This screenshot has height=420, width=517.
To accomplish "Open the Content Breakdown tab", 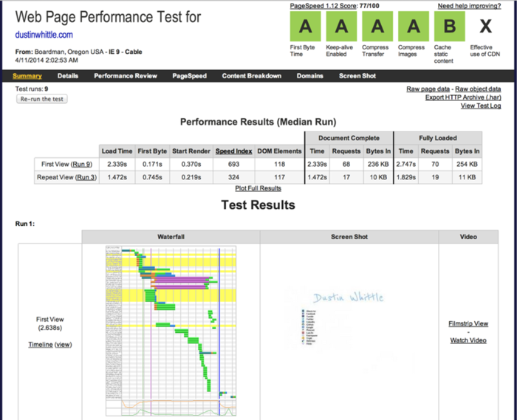I will point(252,76).
